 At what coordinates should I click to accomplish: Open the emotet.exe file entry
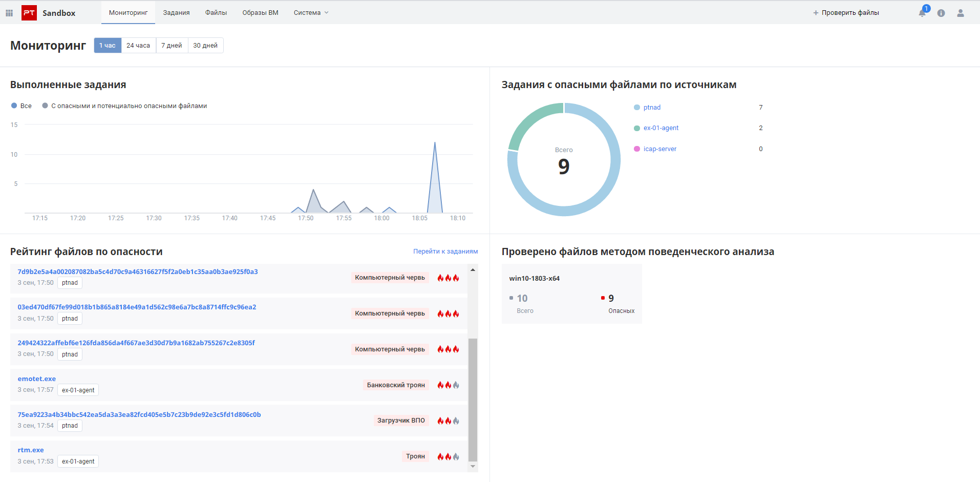[x=37, y=379]
